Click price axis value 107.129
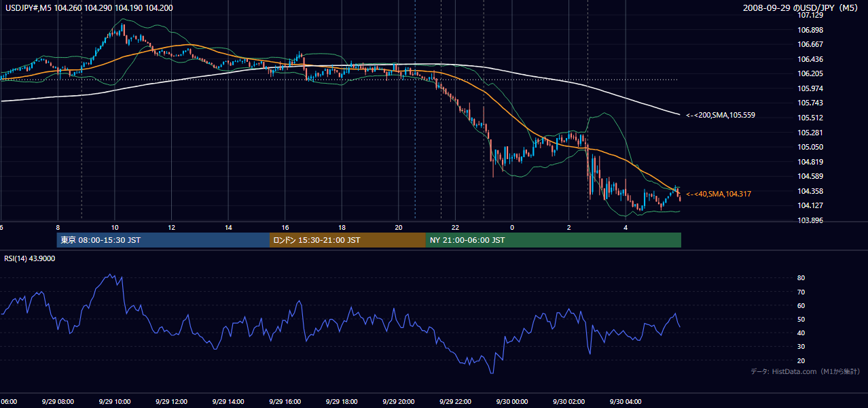This screenshot has height=408, width=868. pos(810,15)
